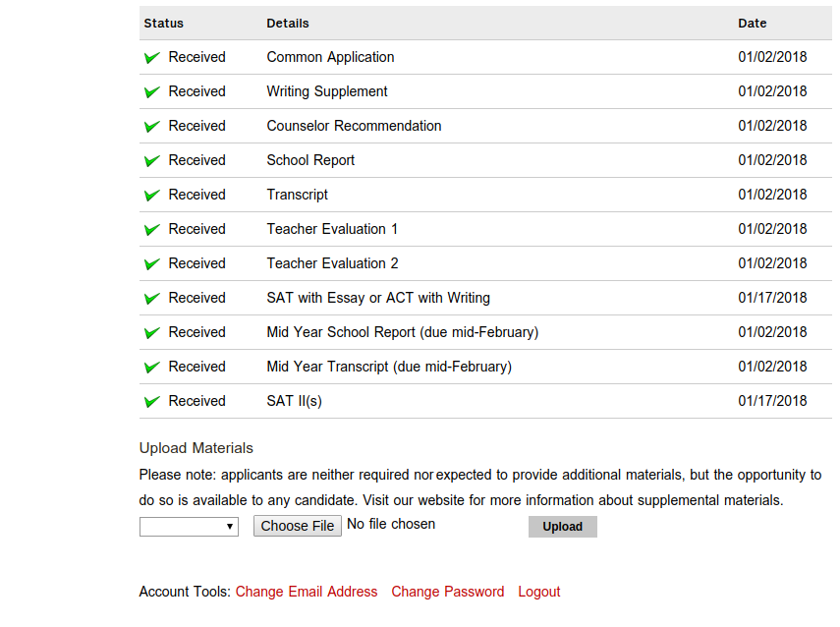Viewport: 840px width, 627px height.
Task: Open the upload material type dropdown
Action: point(189,526)
